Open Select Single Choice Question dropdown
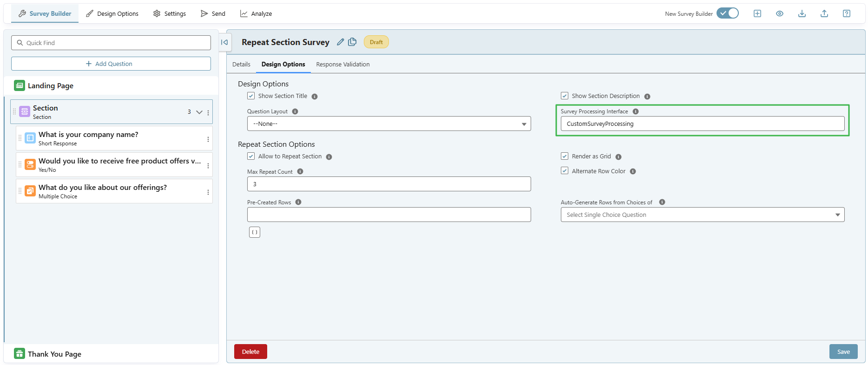The width and height of the screenshot is (868, 365). pos(703,215)
